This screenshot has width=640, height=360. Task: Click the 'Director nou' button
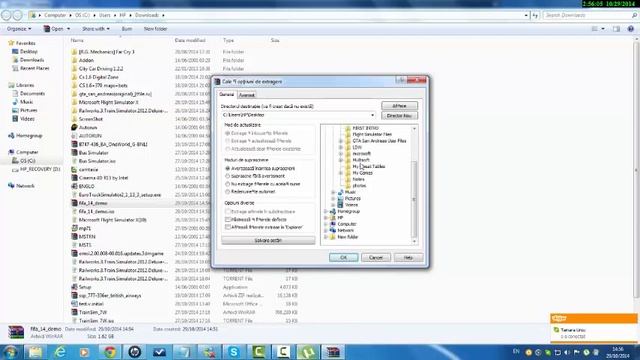pos(399,116)
